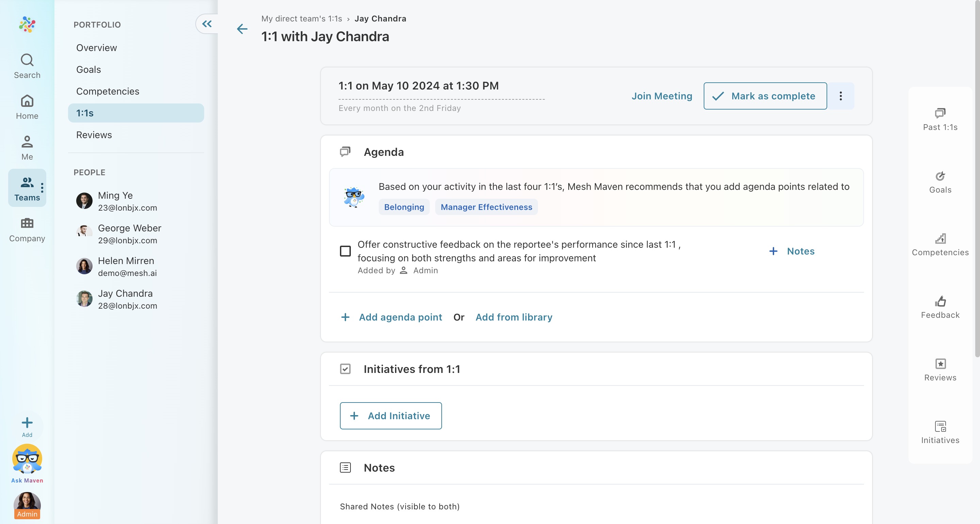Open Teams options three-dot menu
This screenshot has height=524, width=980.
click(42, 187)
